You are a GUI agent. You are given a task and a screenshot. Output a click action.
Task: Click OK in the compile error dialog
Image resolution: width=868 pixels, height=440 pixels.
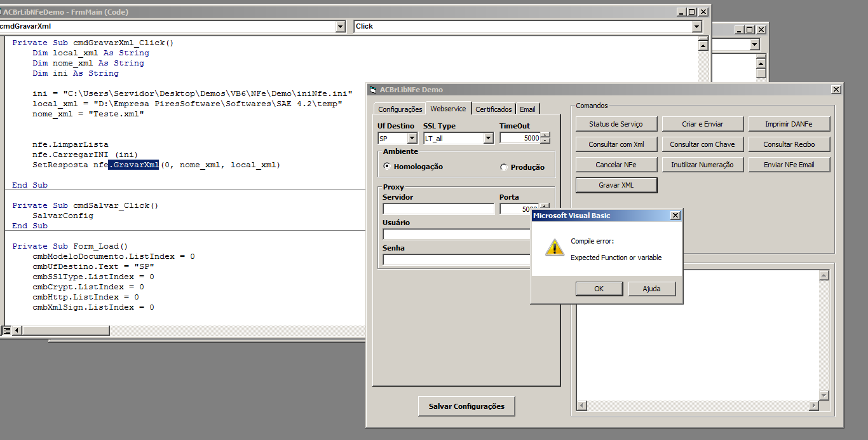(599, 289)
